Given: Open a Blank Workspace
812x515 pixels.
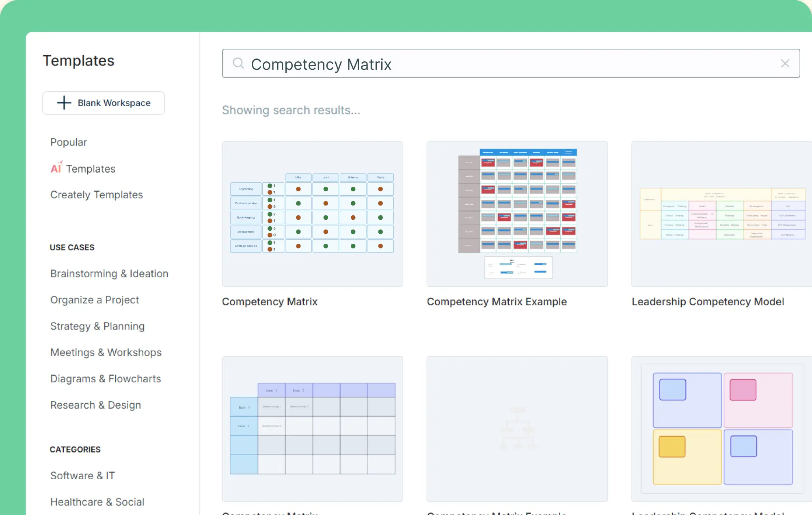Looking at the screenshot, I should pos(104,103).
